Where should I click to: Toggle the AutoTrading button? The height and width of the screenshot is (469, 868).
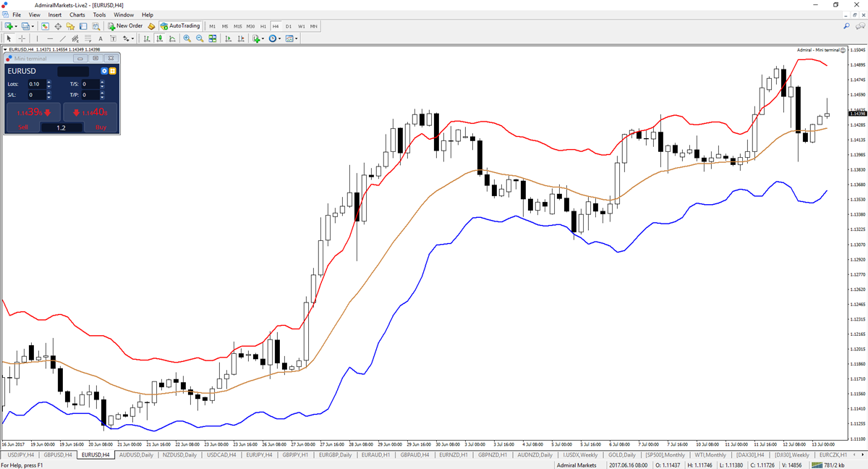pos(180,25)
